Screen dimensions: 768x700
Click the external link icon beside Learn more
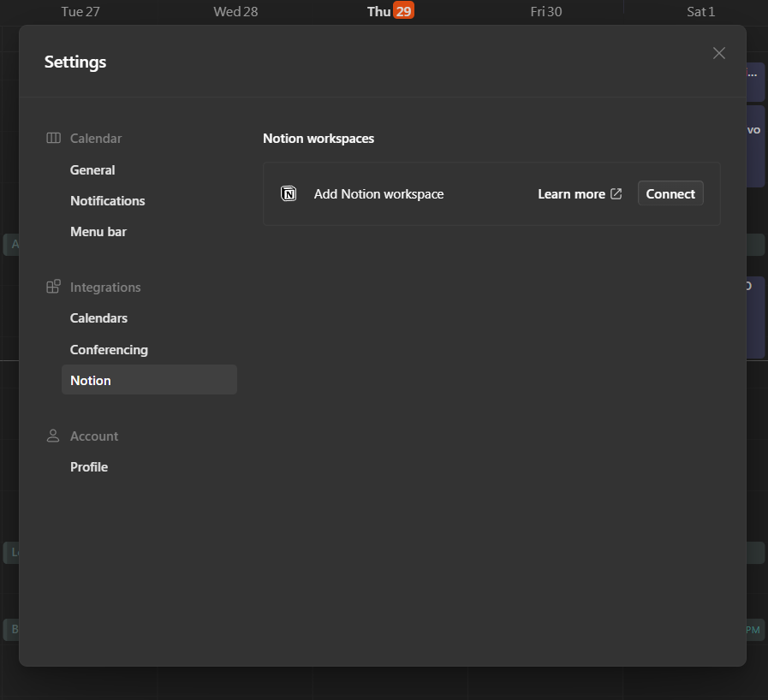coord(616,194)
